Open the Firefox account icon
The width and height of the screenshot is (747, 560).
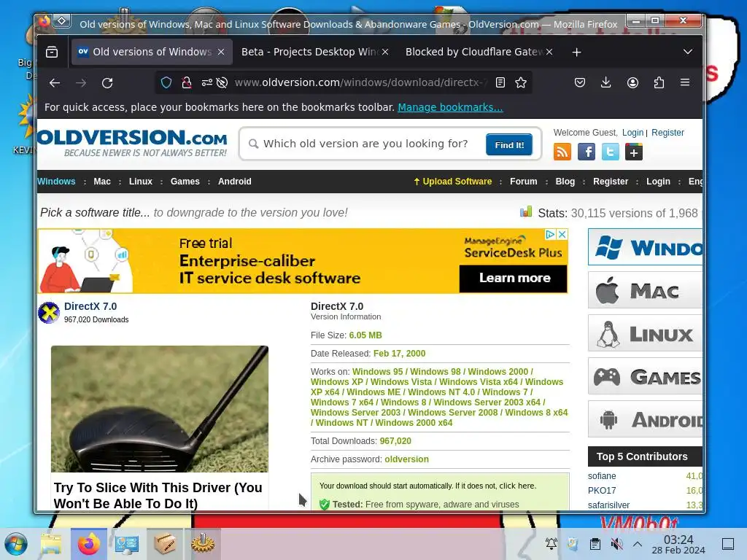click(632, 83)
